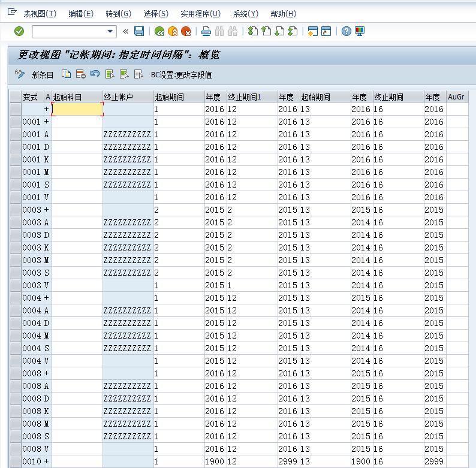Click the Undo change icon
476x468 pixels.
[x=95, y=74]
